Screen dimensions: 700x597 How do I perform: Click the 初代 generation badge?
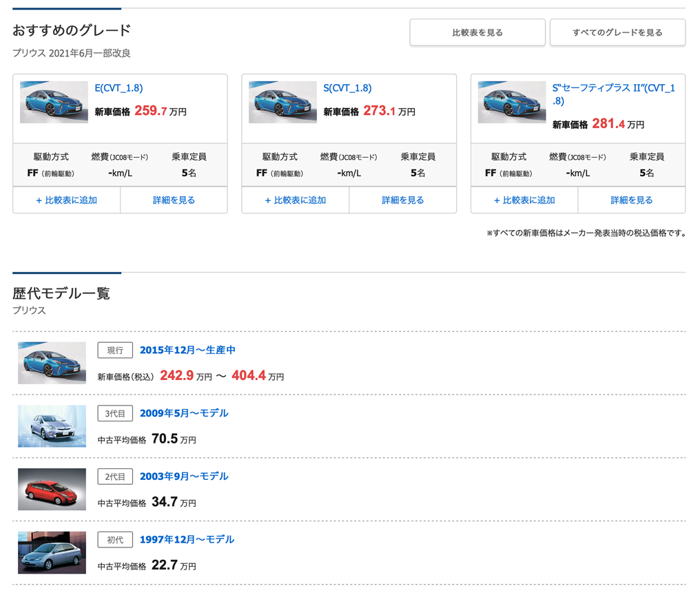tap(115, 539)
